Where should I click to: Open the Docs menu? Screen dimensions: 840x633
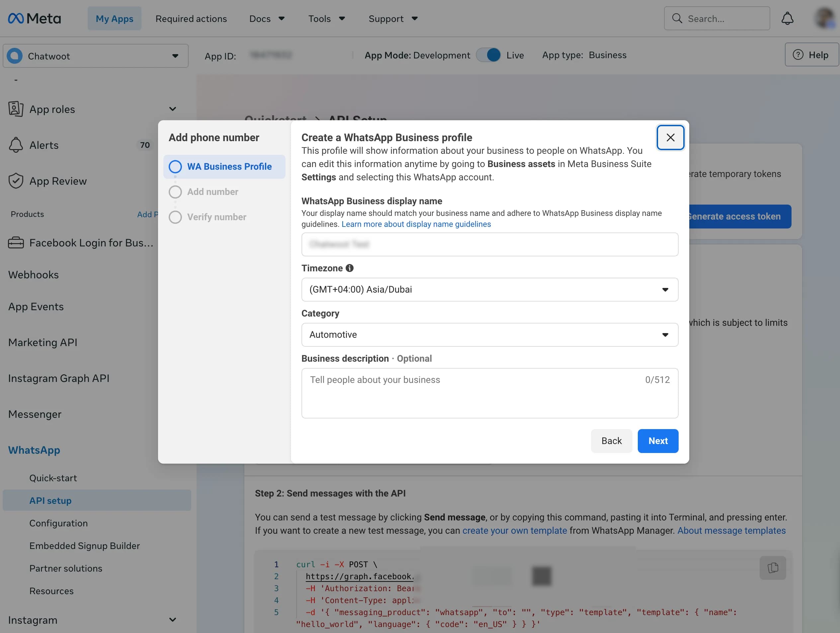[267, 18]
